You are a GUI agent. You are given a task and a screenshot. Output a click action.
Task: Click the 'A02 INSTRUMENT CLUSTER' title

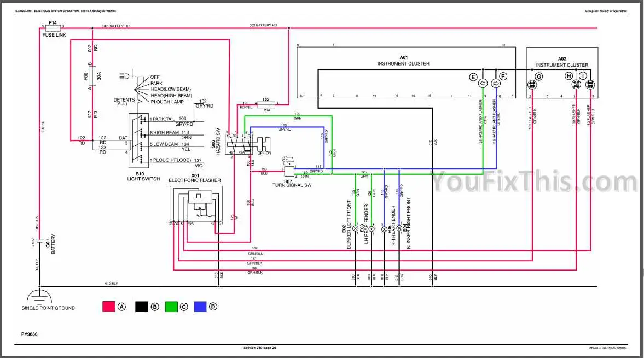562,62
